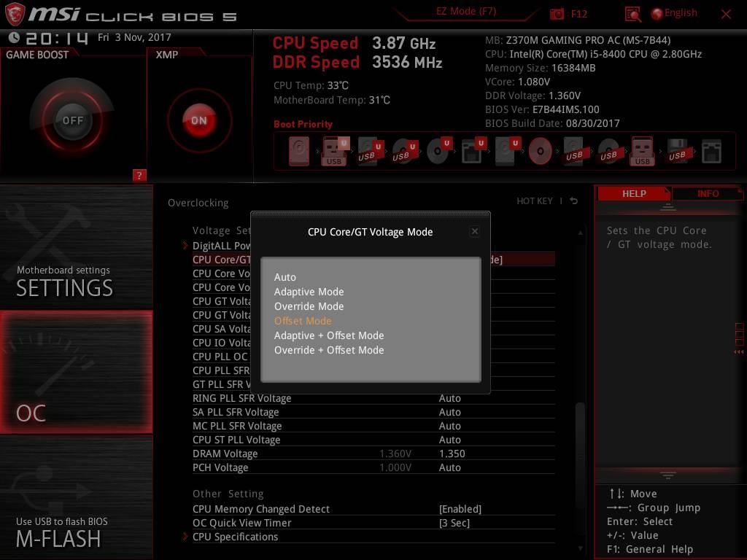Viewport: 747px width, 560px height.
Task: Edit the DRAM Voltage 1.350 field
Action: 452,454
